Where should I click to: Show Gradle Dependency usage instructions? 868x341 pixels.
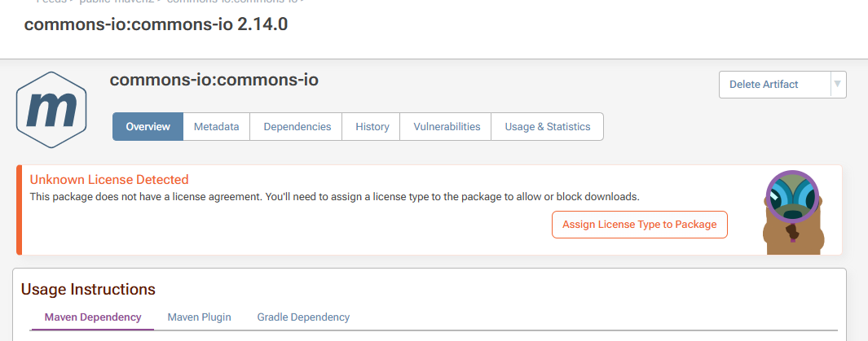[303, 317]
